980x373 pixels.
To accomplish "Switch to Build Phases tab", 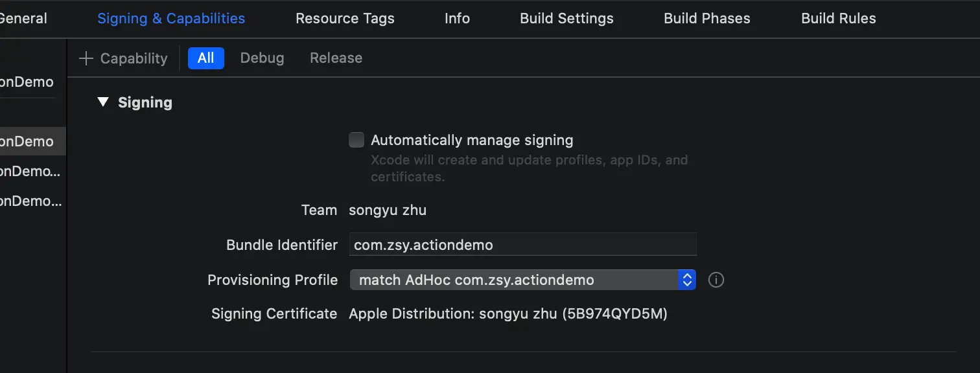I will pyautogui.click(x=707, y=18).
